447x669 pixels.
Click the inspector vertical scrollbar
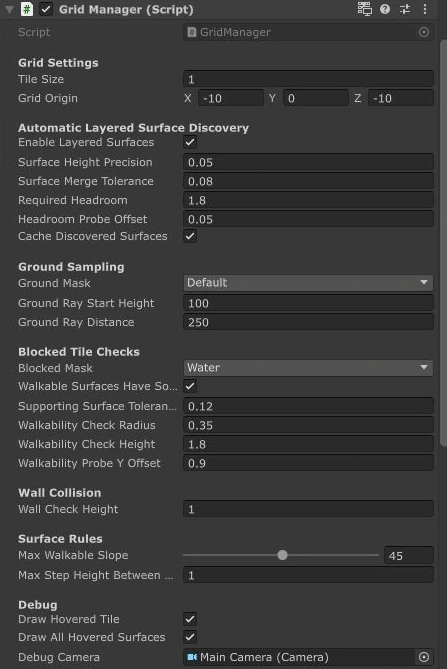pos(443,245)
